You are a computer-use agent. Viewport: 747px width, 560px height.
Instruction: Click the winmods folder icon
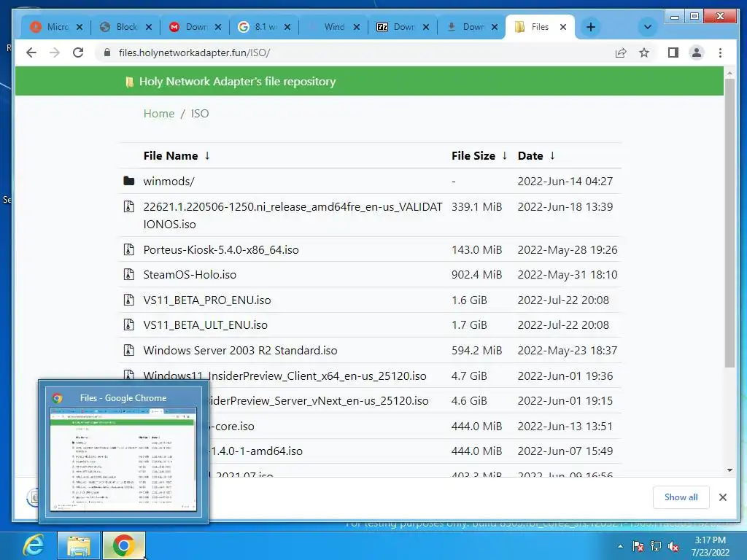(x=128, y=181)
